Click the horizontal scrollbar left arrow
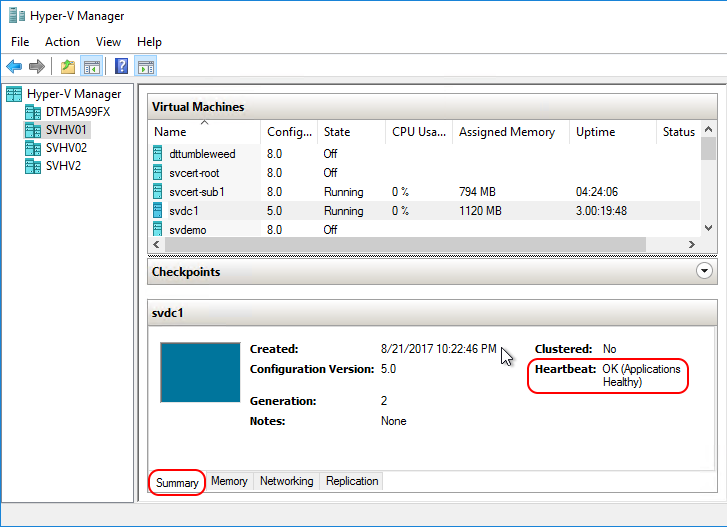The image size is (727, 527). point(156,244)
